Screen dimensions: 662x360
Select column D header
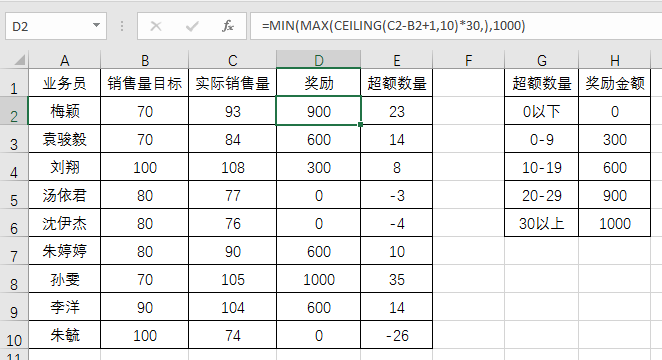click(319, 60)
